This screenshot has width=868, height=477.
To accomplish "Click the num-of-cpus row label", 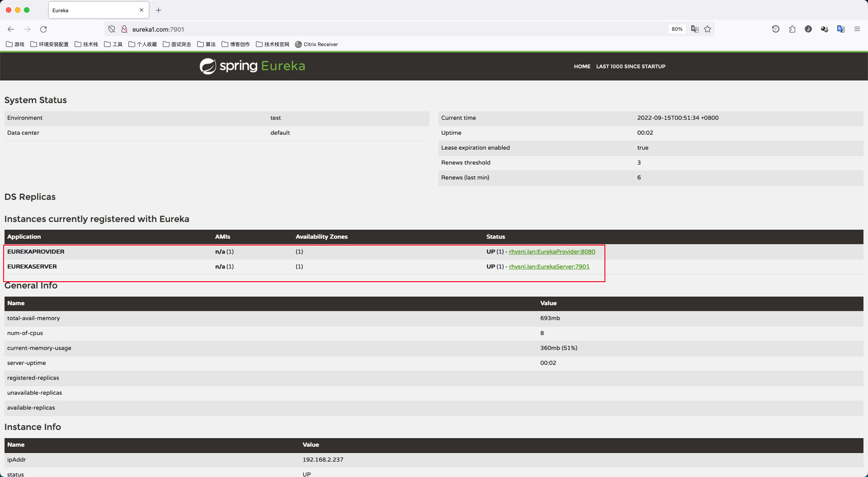I will coord(25,333).
